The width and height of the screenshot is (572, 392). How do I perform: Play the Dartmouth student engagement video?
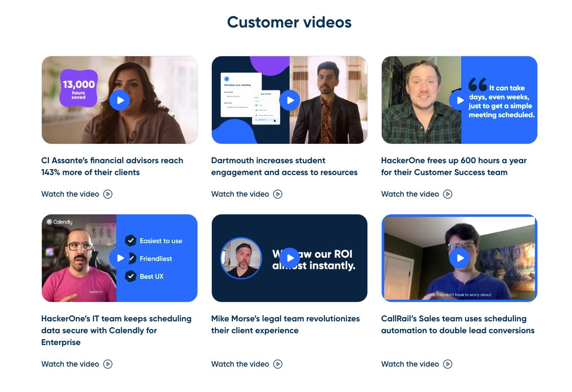[x=290, y=100]
